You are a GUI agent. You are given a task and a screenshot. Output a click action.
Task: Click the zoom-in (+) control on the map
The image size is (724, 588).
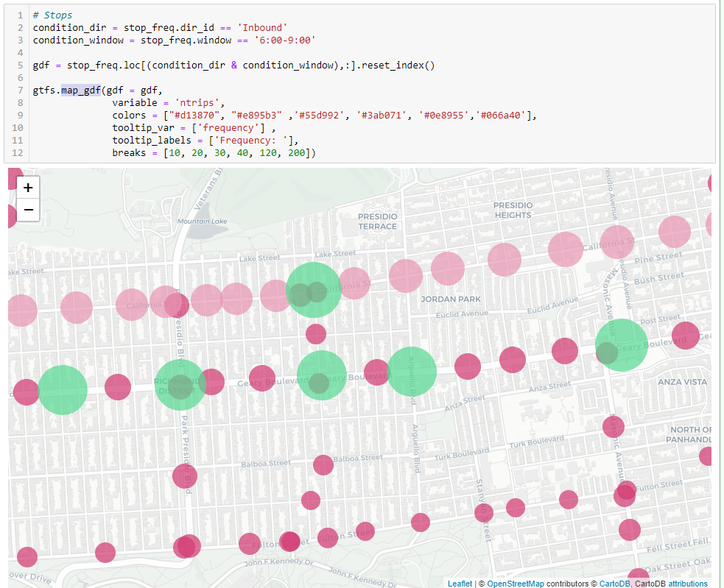pos(27,188)
